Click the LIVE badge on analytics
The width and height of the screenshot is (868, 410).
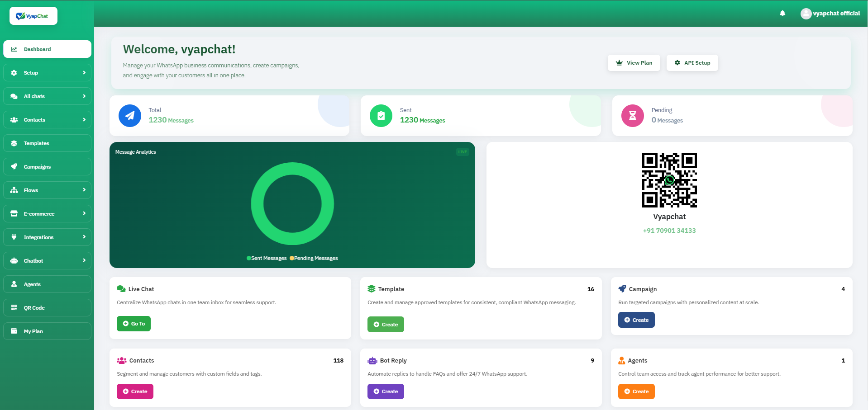coord(463,152)
